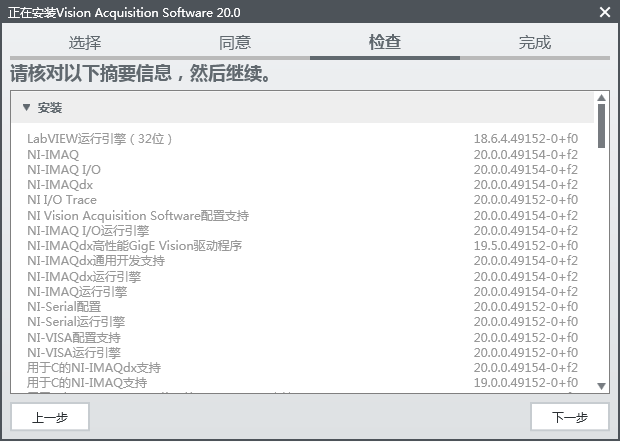Select the NI-VISA配置支持 row

pyautogui.click(x=302, y=337)
